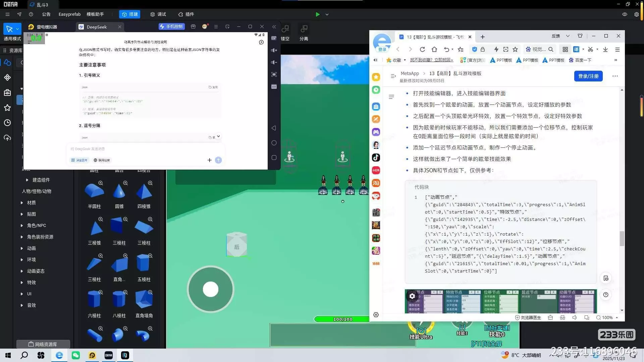Expand the 材质 tree category
This screenshot has height=362, width=644.
click(22, 203)
